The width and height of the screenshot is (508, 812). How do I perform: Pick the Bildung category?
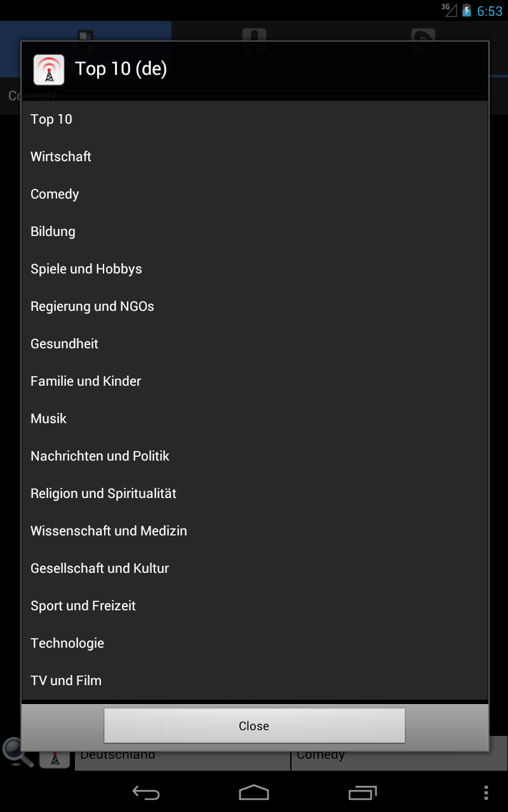(255, 232)
